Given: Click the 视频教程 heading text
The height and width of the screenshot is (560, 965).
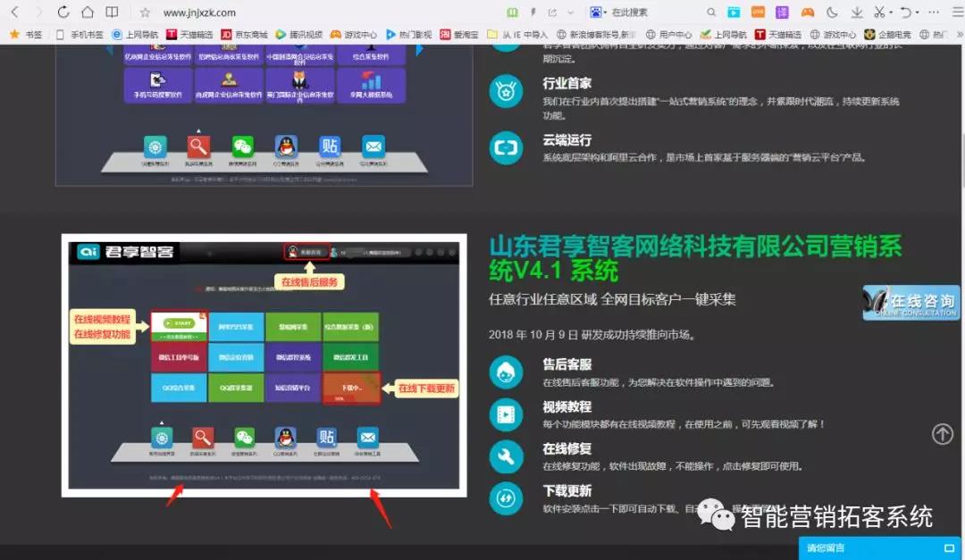Looking at the screenshot, I should coord(566,406).
